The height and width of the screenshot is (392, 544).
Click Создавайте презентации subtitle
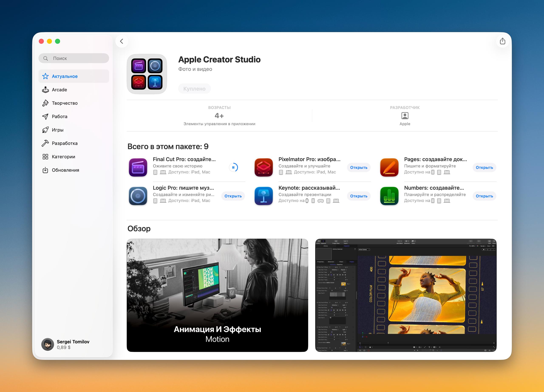click(305, 195)
